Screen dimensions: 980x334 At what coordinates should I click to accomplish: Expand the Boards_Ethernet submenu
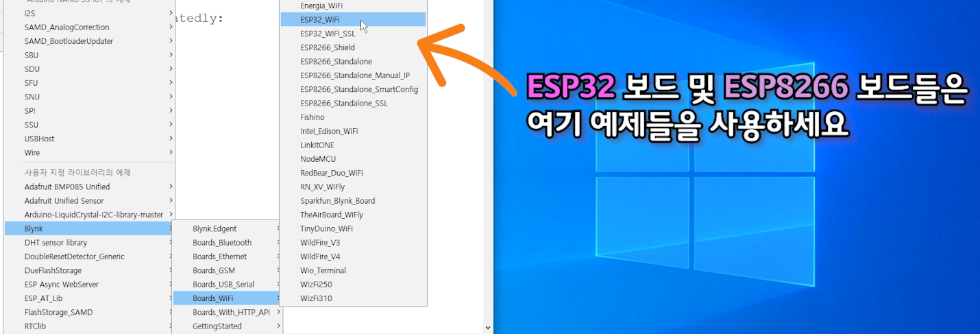(228, 257)
